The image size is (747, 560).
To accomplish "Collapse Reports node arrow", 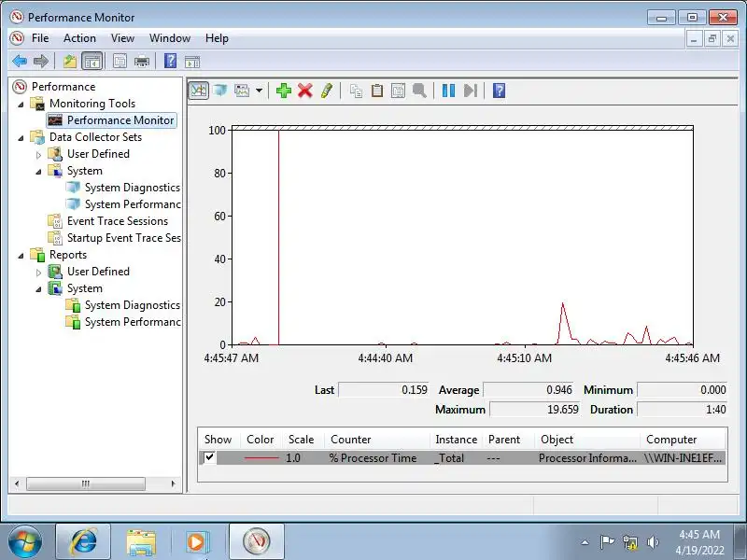I will 21,255.
